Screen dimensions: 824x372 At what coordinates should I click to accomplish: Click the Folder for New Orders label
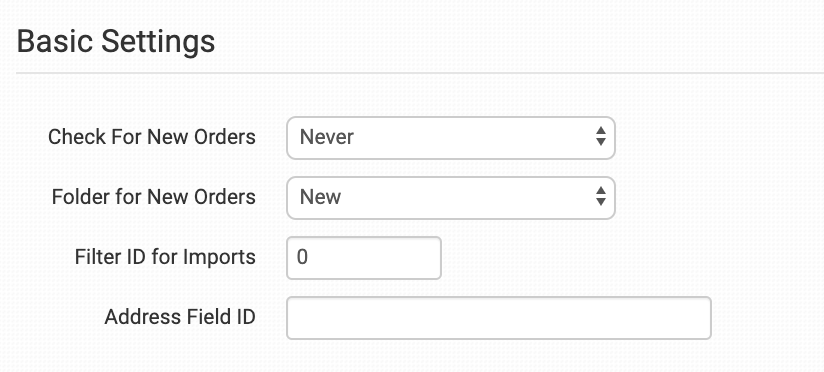153,197
